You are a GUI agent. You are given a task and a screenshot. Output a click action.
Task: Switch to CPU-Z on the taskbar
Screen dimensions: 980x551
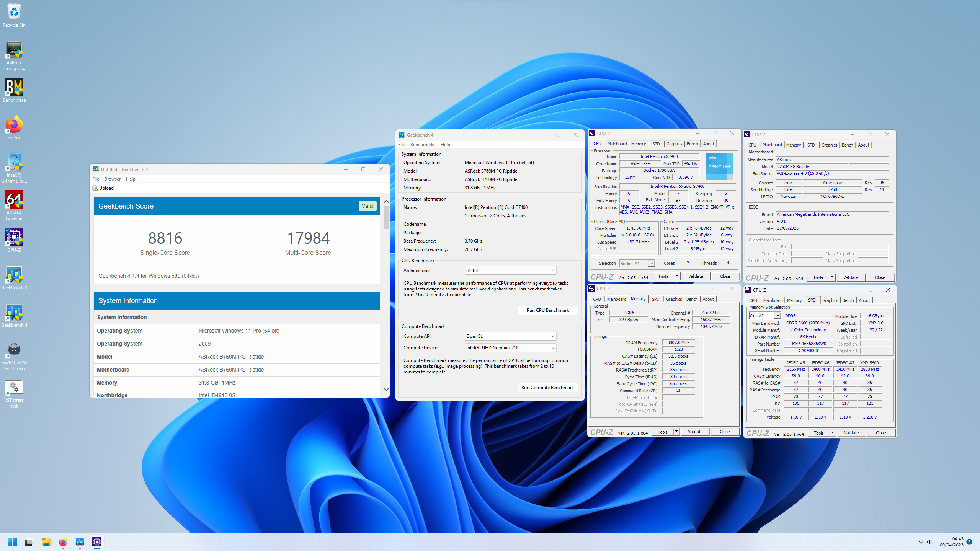click(x=97, y=542)
